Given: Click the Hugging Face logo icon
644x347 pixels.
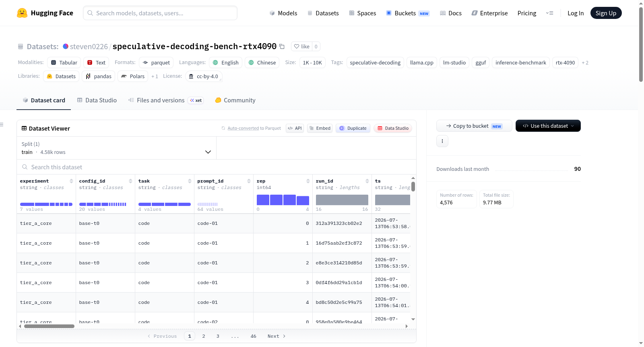Looking at the screenshot, I should pyautogui.click(x=22, y=13).
